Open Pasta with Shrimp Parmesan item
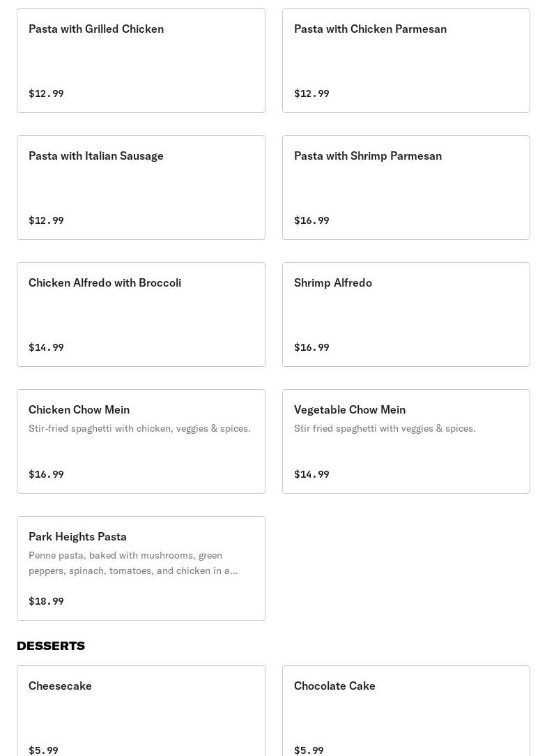 (406, 188)
